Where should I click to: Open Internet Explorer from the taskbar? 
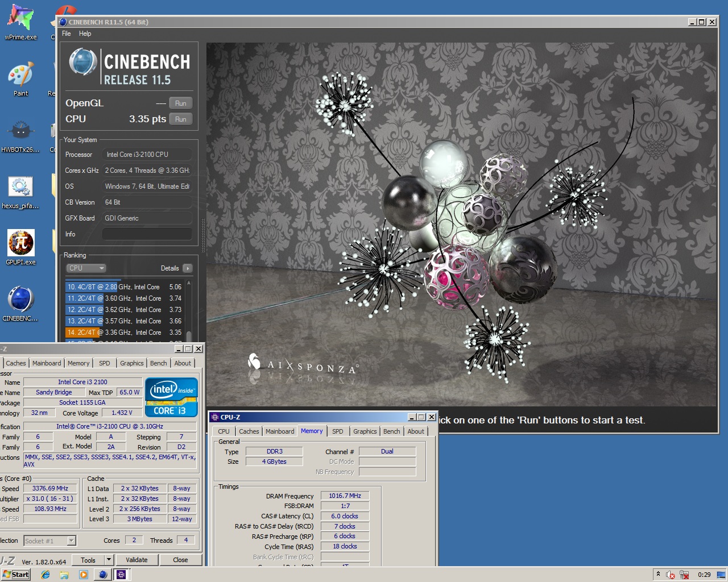pos(45,575)
